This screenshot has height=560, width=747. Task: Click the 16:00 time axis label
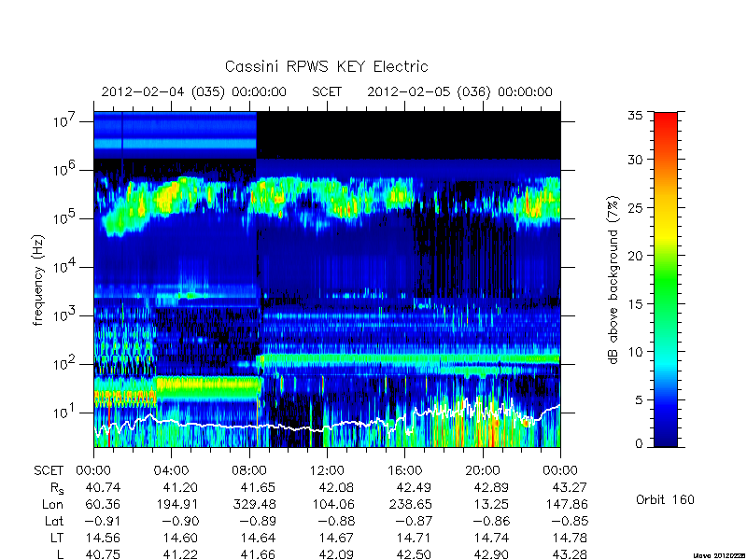click(404, 471)
